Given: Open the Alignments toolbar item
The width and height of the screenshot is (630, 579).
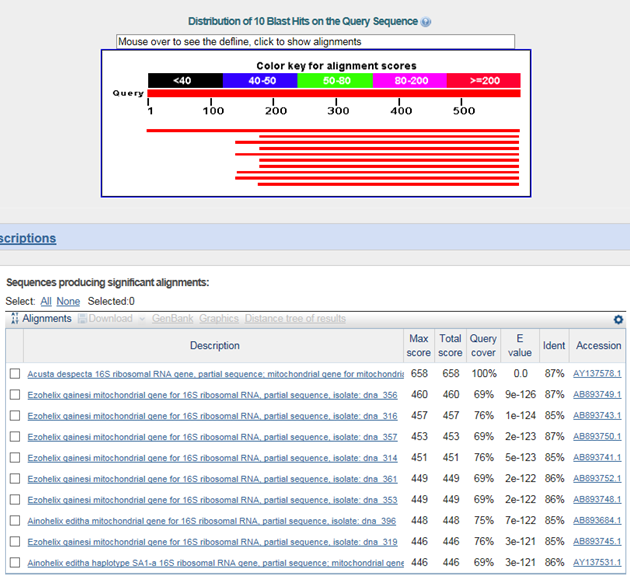Looking at the screenshot, I should 47,319.
